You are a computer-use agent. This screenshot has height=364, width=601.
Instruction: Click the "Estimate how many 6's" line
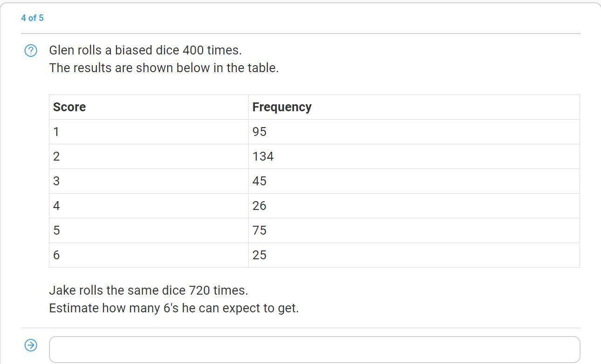174,308
